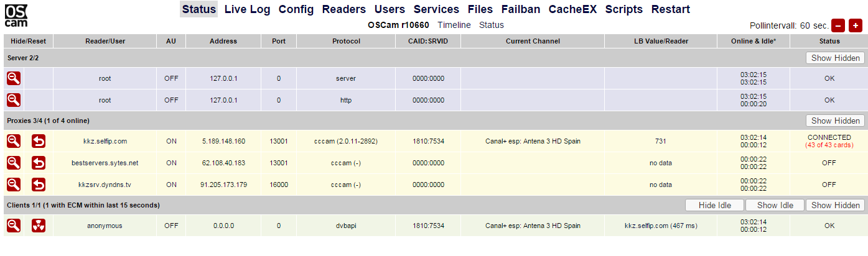Click the OSCam logo

click(16, 16)
